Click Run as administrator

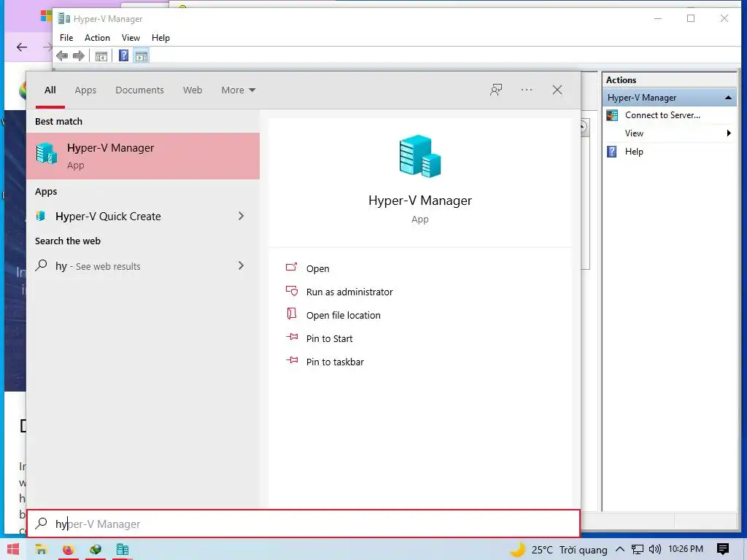349,292
